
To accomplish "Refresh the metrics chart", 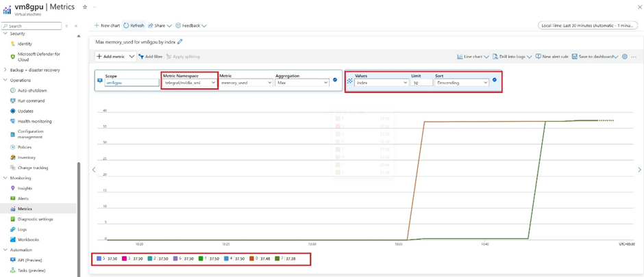I will (x=134, y=25).
